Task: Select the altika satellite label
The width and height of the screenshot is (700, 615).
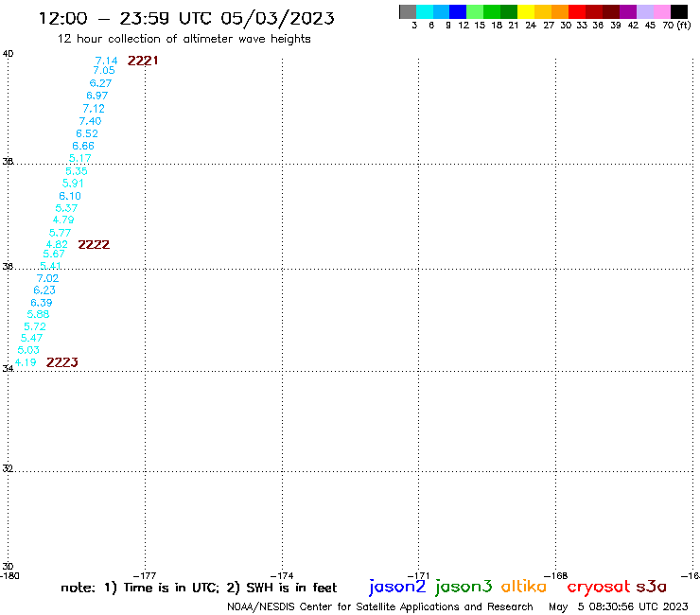Action: click(524, 586)
